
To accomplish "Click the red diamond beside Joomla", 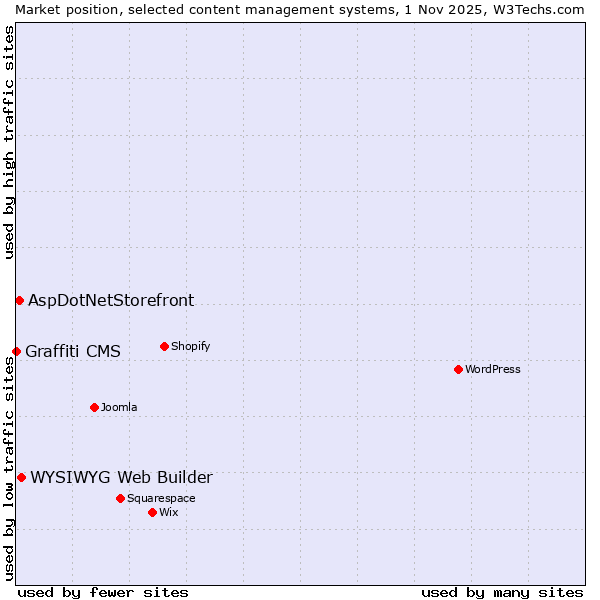I will click(94, 407).
